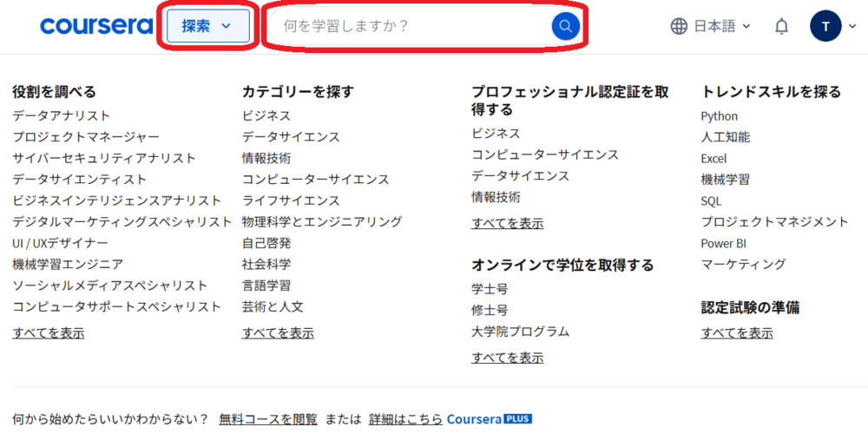Show all under 役割を調べる

point(49,332)
